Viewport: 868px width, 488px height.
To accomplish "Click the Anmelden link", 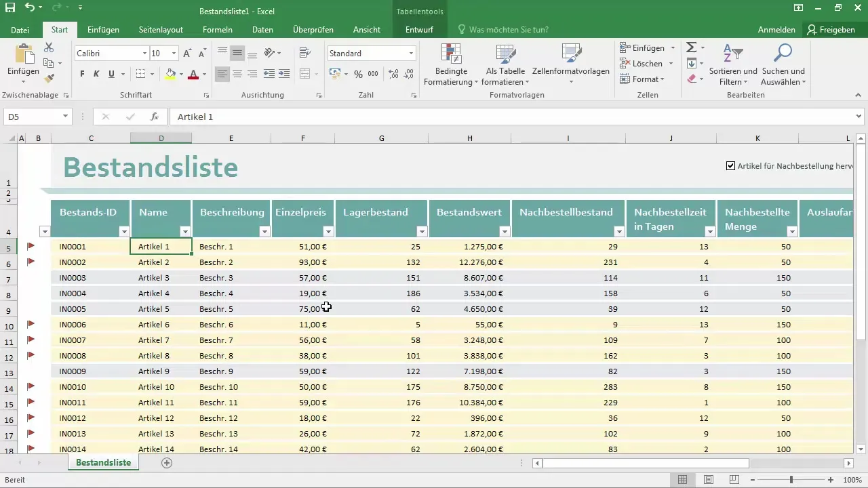I will (776, 30).
